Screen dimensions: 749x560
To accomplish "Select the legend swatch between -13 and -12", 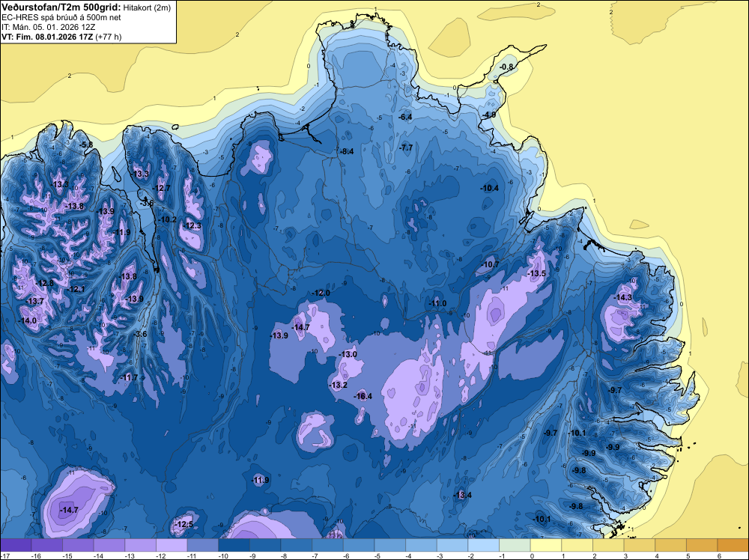I will pyautogui.click(x=141, y=545).
